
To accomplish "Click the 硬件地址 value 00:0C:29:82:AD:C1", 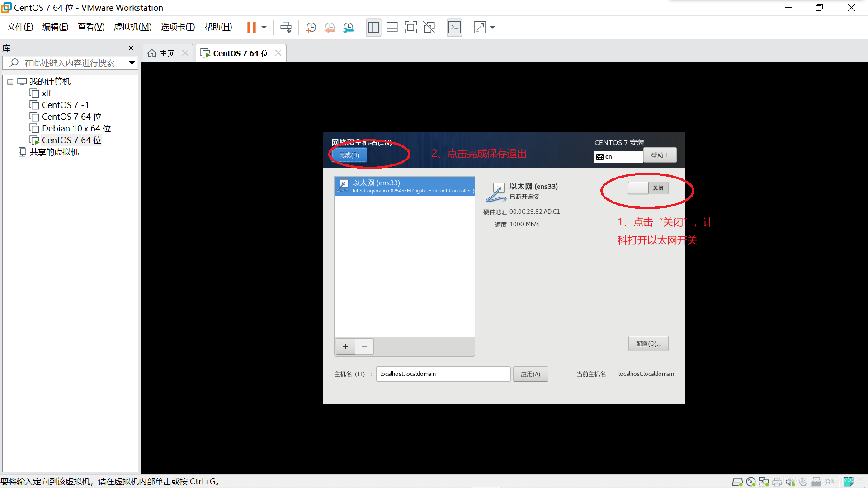I will click(x=534, y=211).
